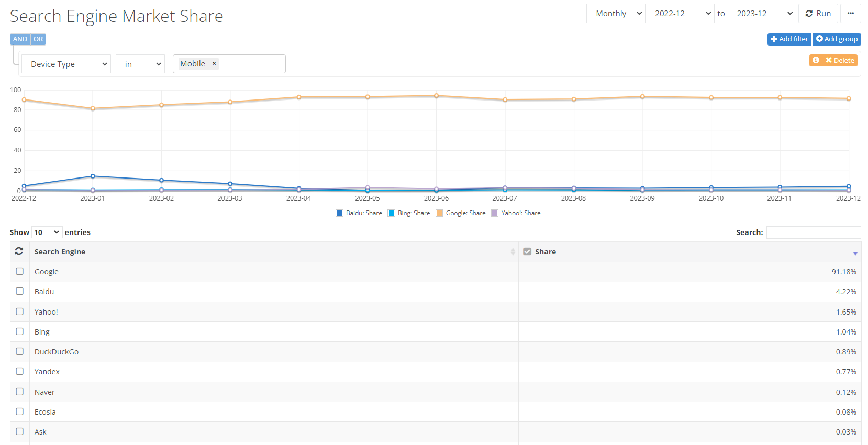
Task: Toggle Google: Share legend swatch
Action: [x=440, y=213]
